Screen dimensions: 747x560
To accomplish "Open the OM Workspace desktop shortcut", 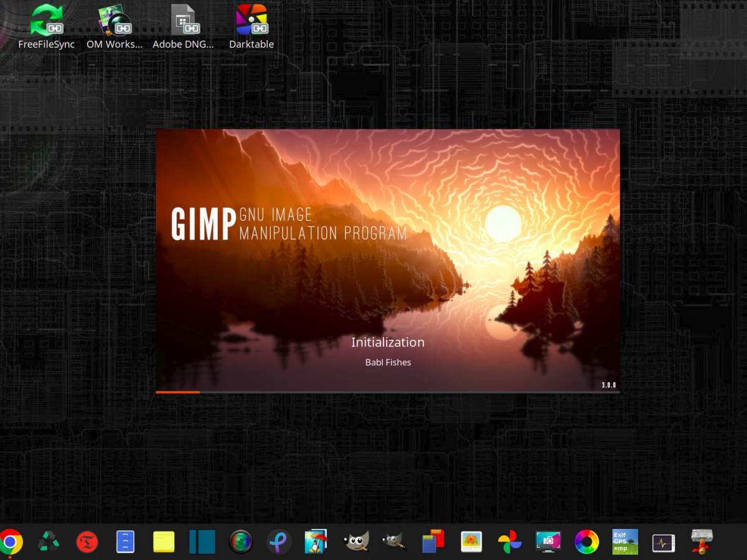I will (x=115, y=27).
